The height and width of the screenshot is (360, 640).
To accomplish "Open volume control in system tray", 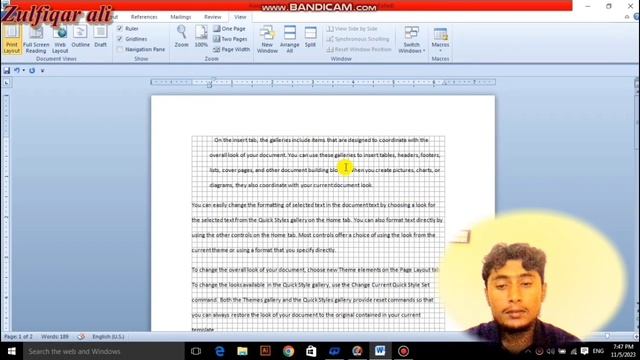I will 551,351.
